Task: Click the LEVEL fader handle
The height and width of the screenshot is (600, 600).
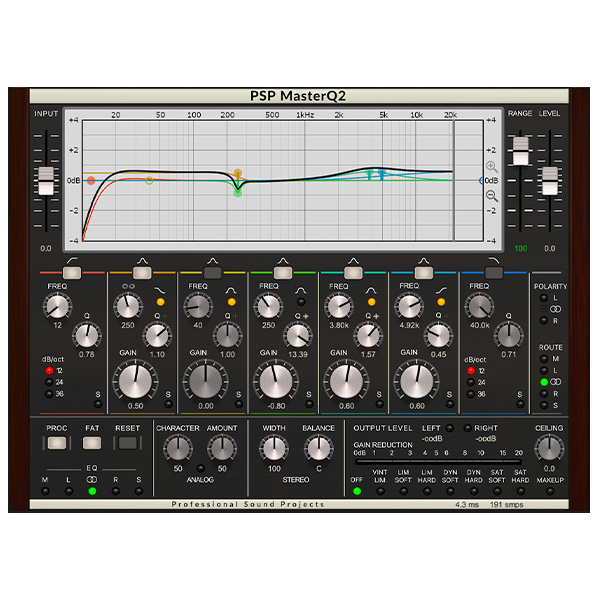Action: point(550,181)
